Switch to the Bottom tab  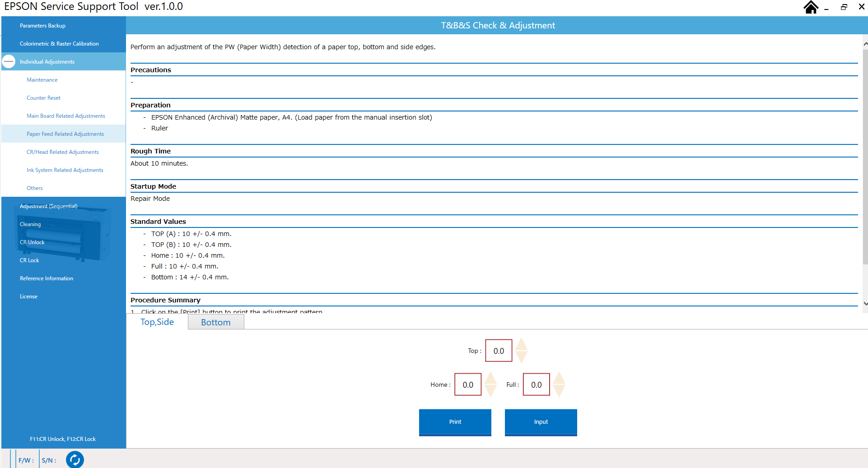coord(216,322)
